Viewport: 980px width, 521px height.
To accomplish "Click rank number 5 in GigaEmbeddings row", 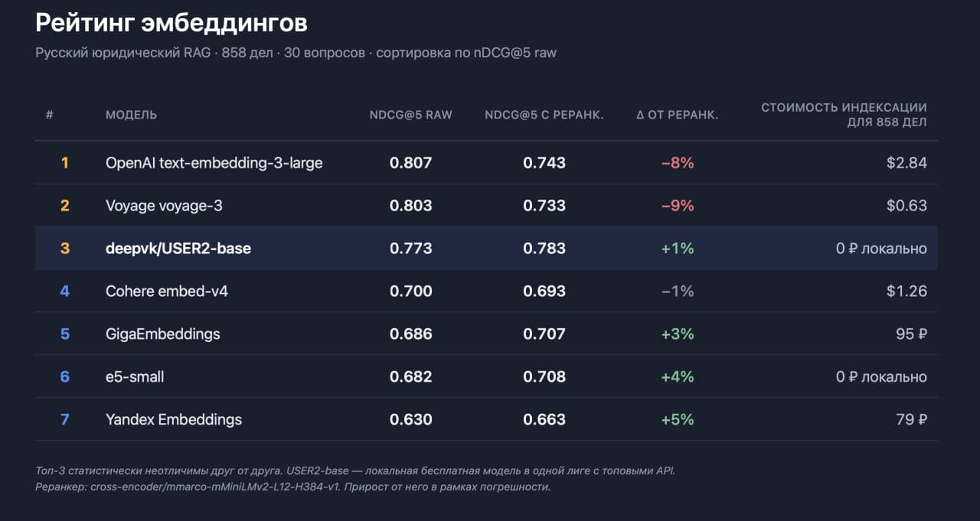I will click(65, 334).
